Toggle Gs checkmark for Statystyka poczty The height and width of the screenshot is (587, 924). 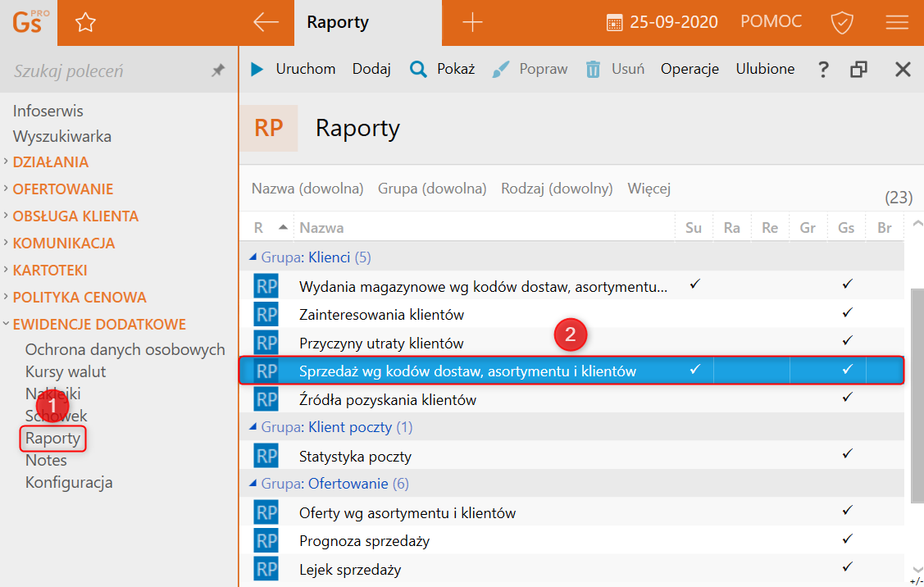[x=847, y=454]
